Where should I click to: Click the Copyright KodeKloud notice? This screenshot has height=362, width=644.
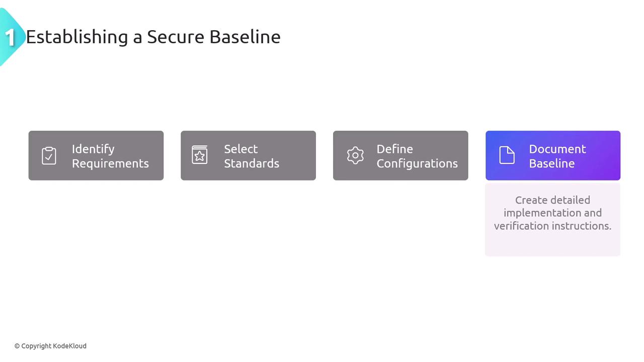coord(50,346)
